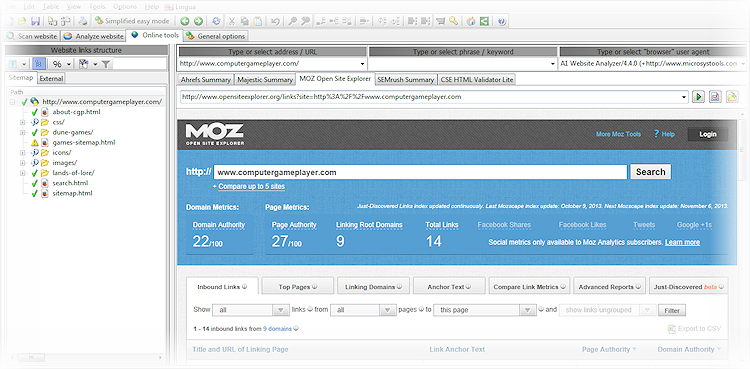The height and width of the screenshot is (369, 750).
Task: Click the printer icon in toolbar
Action: [x=83, y=21]
